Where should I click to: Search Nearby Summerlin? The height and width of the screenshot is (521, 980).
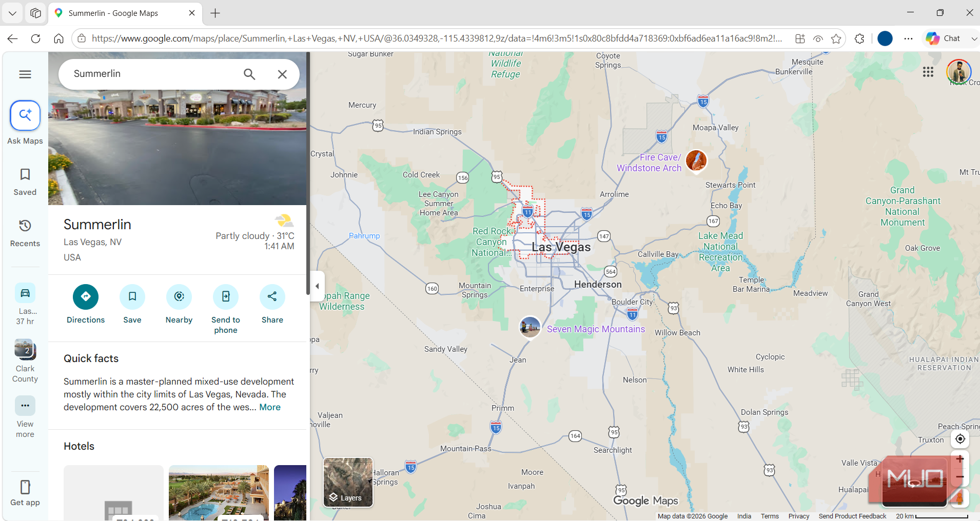(179, 305)
